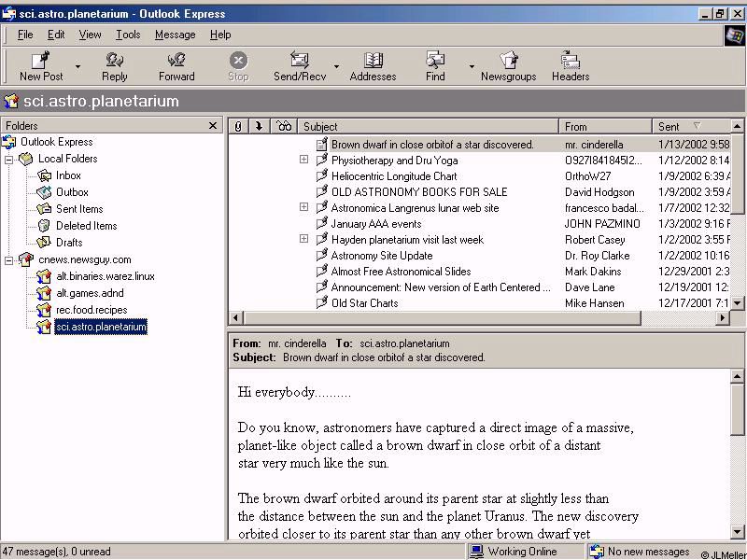
Task: Collapse the Local Folders tree node
Action: pos(9,159)
